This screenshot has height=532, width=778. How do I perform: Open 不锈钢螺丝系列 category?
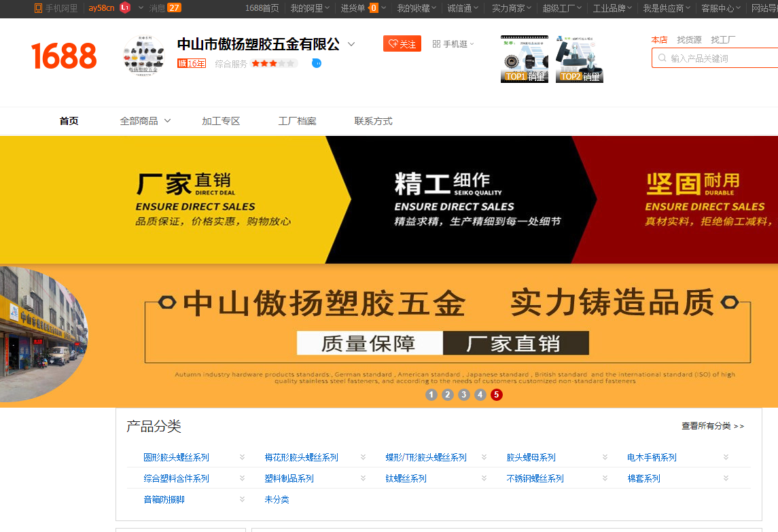[535, 478]
